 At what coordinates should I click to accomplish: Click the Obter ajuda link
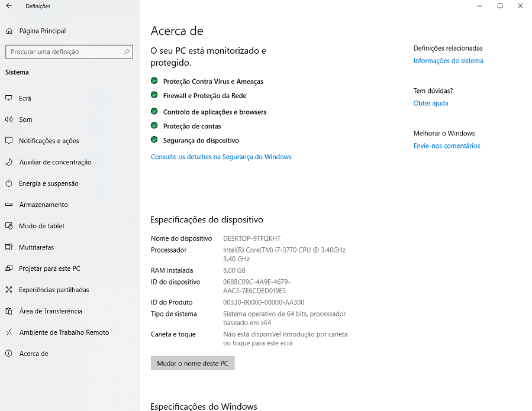point(431,103)
